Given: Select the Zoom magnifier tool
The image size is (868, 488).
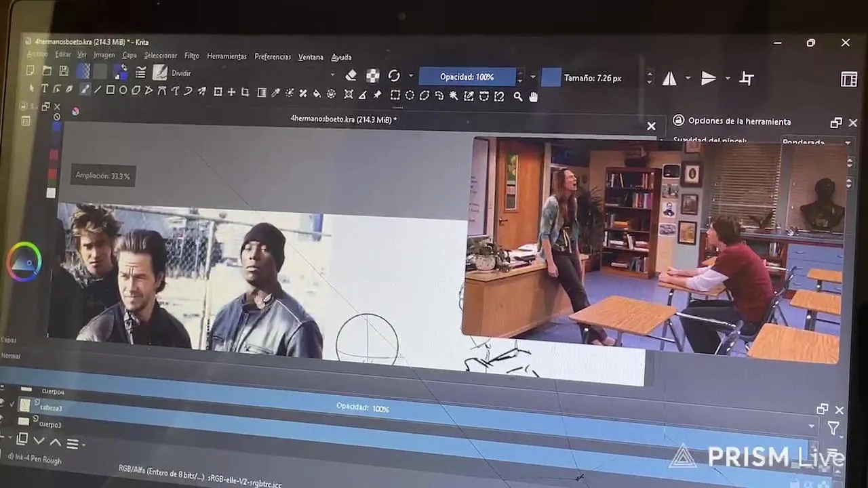Looking at the screenshot, I should (x=518, y=97).
